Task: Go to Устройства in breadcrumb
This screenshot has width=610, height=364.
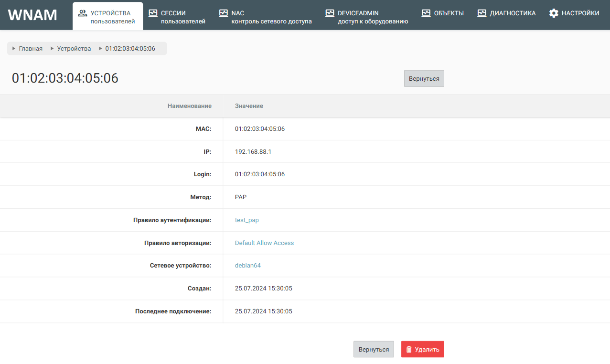Action: 74,49
